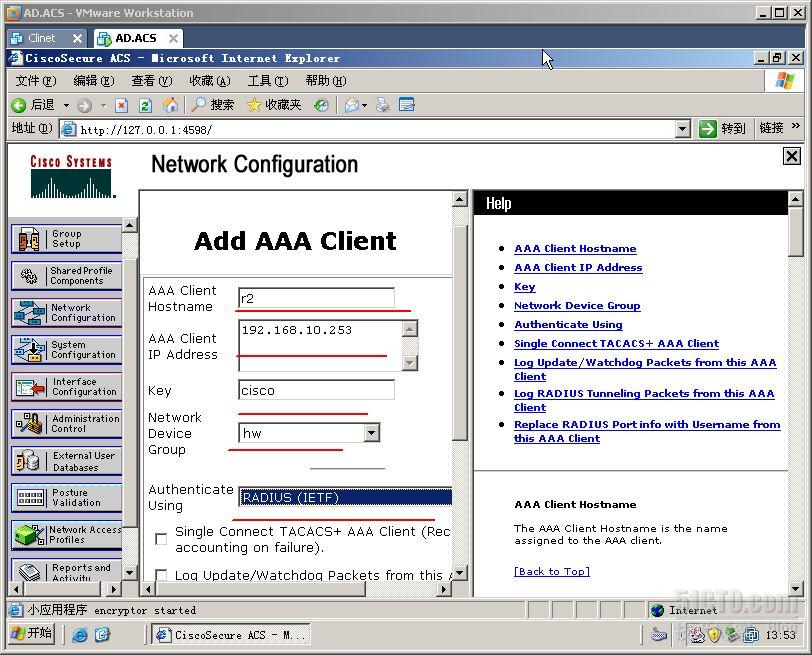
Task: Click the form frame vertical scrollbar thumb
Action: [459, 332]
